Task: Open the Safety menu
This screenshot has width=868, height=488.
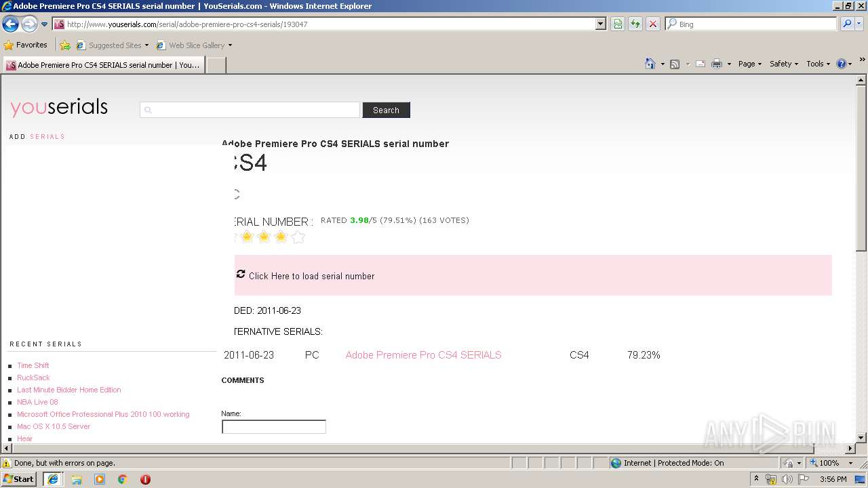Action: pos(784,64)
